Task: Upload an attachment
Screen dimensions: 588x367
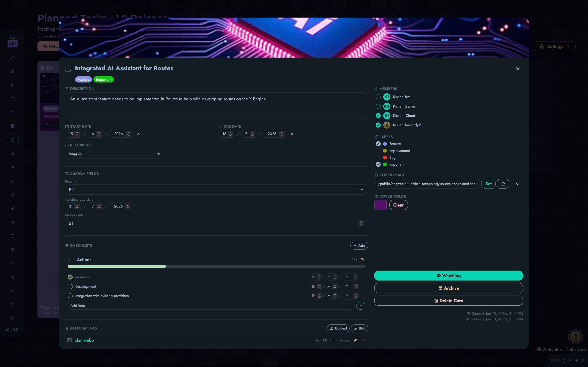Action: tap(338, 328)
